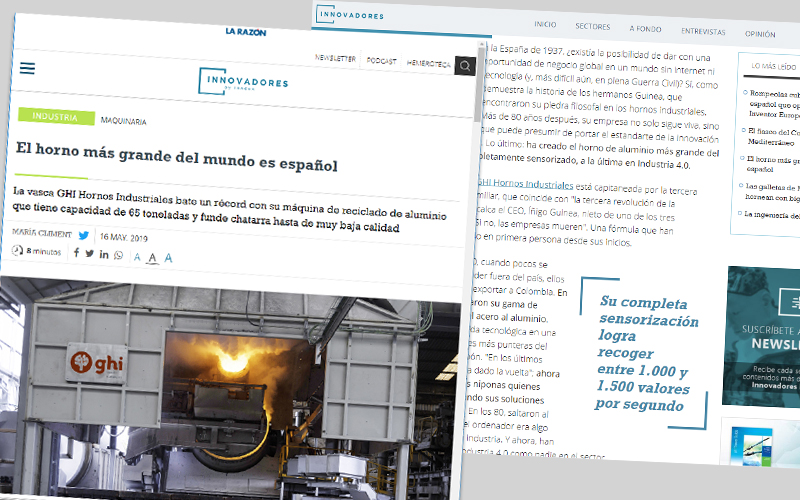
Task: Click the date 16 MAY. 2019
Action: [124, 237]
